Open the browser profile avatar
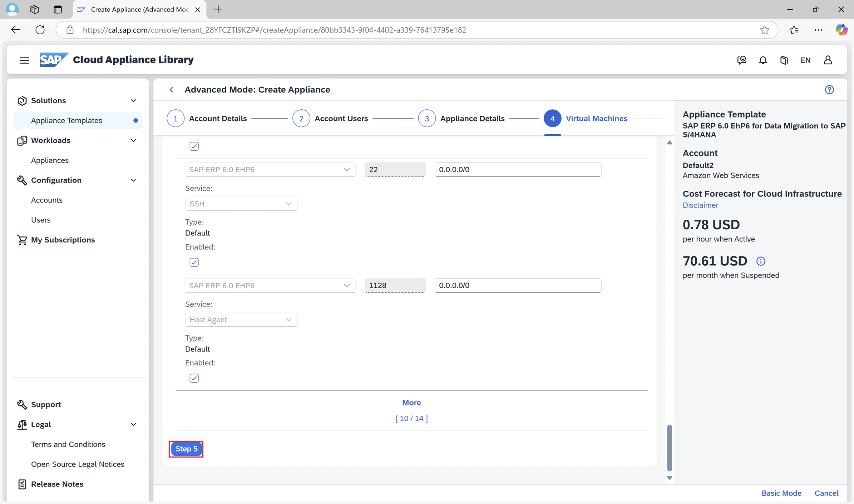The width and height of the screenshot is (854, 504). click(12, 9)
